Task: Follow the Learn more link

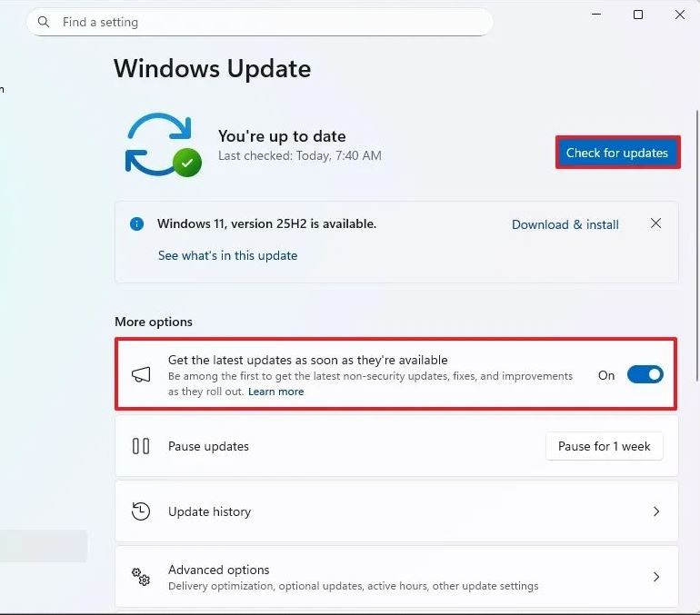Action: pyautogui.click(x=275, y=392)
